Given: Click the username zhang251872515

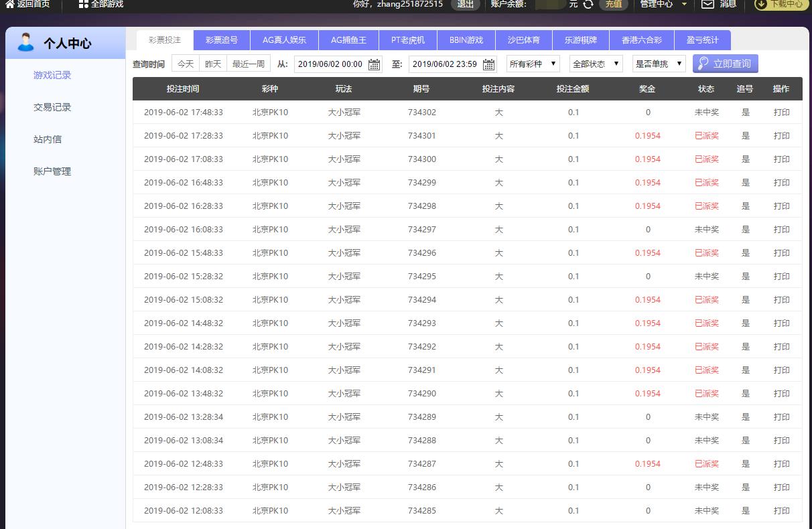Looking at the screenshot, I should point(409,4).
